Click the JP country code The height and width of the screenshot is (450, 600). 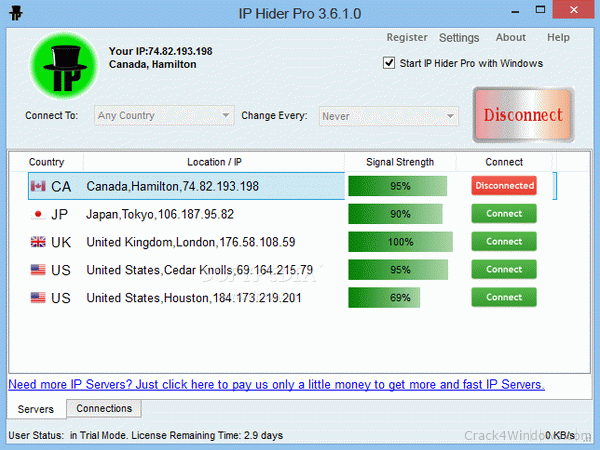tap(60, 215)
